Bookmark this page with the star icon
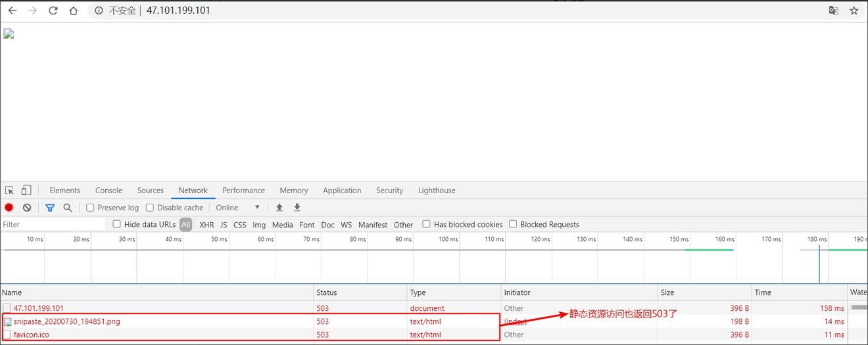Image resolution: width=868 pixels, height=345 pixels. tap(854, 11)
